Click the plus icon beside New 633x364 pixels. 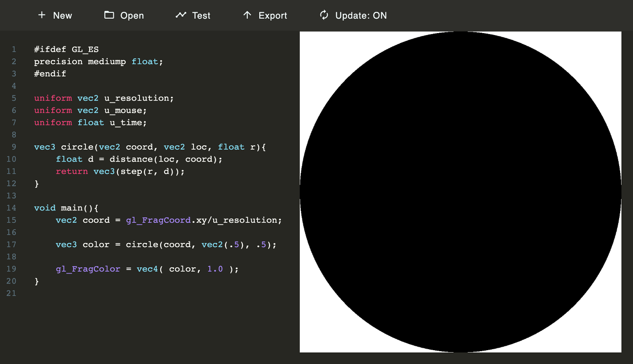pyautogui.click(x=42, y=15)
